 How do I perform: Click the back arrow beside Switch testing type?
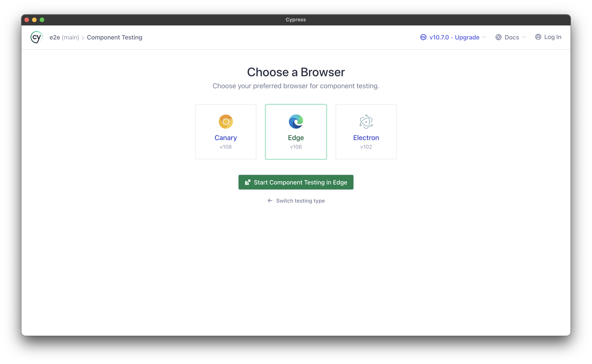pyautogui.click(x=270, y=200)
